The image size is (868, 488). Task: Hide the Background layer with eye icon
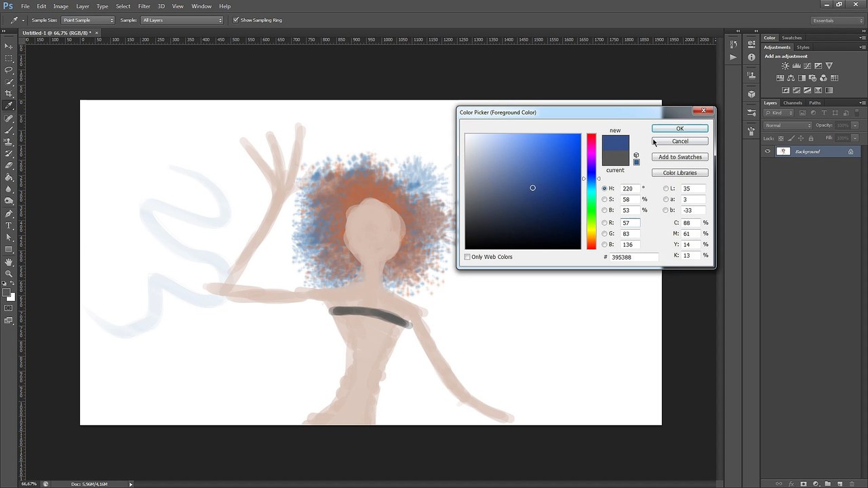[x=768, y=151]
